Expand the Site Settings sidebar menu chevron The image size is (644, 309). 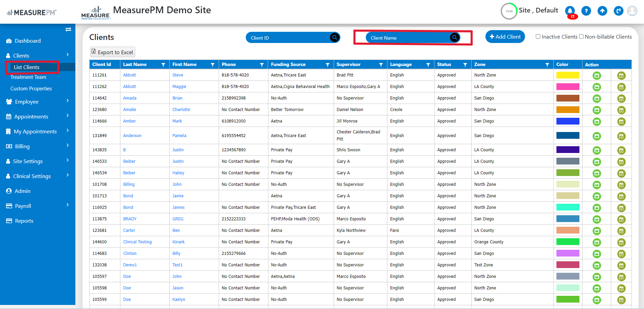(68, 160)
